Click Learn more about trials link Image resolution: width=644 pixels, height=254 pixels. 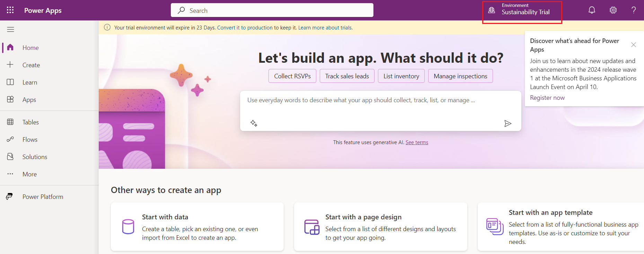pos(326,28)
